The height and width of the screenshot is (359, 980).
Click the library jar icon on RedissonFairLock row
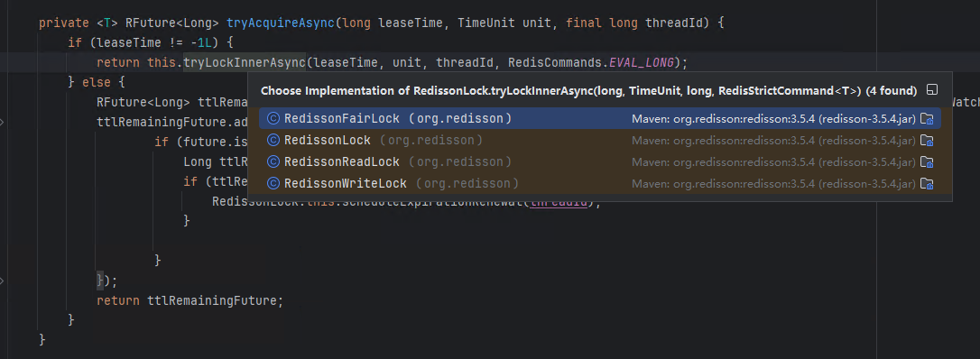tap(927, 119)
